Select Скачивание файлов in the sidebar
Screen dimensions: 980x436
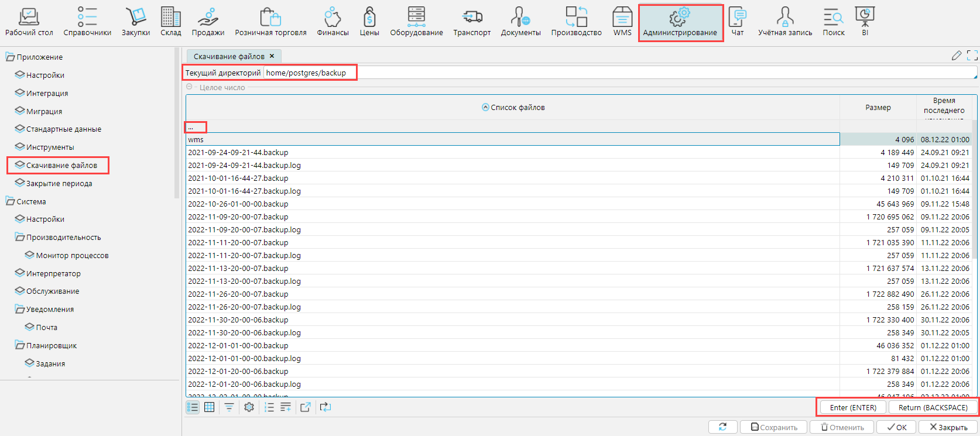point(61,166)
